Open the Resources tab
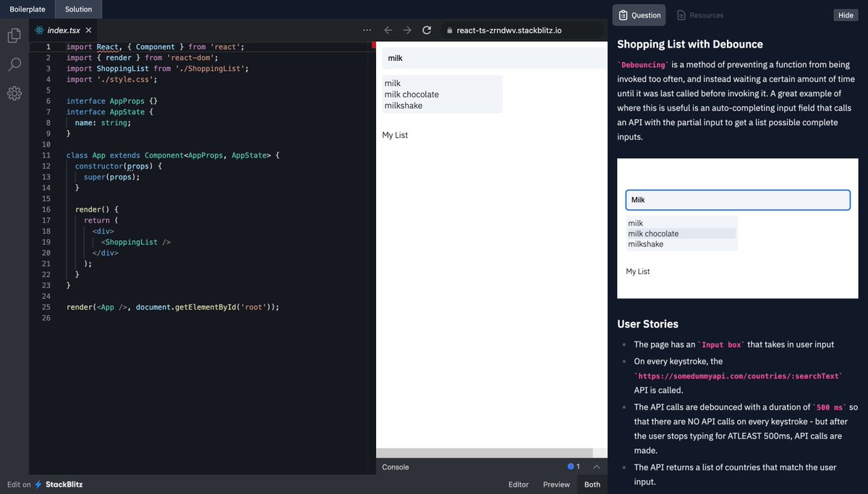The image size is (868, 494). pyautogui.click(x=699, y=15)
